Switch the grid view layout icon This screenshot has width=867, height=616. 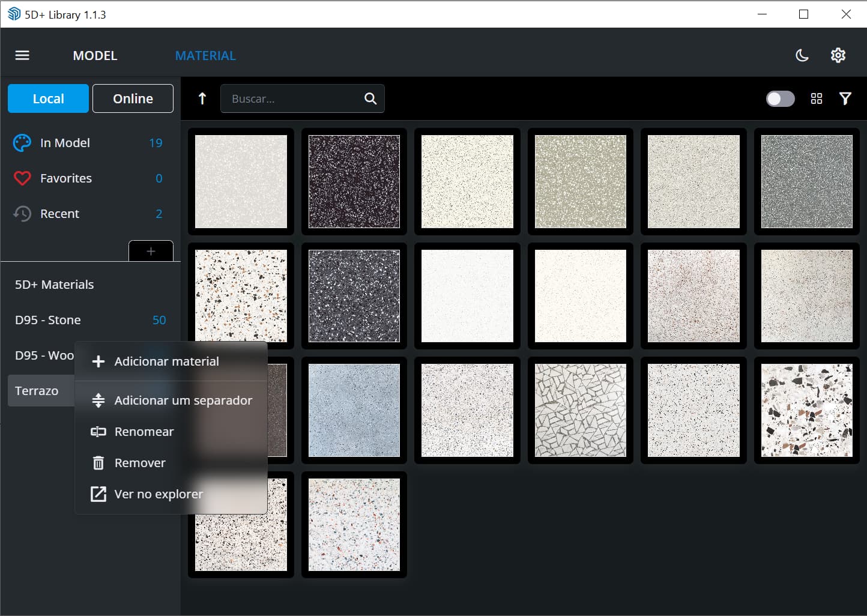(x=817, y=98)
